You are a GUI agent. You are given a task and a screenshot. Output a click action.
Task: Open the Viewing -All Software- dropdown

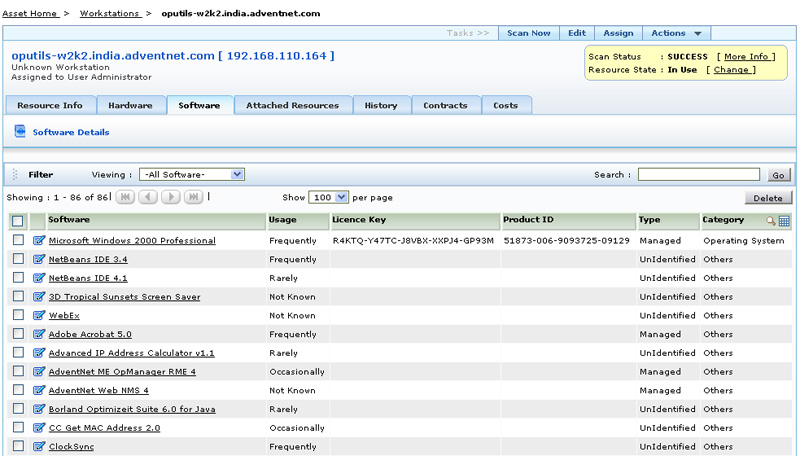click(192, 174)
